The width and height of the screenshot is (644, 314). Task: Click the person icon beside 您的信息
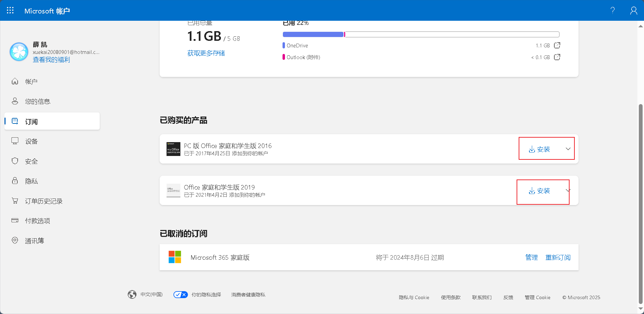click(15, 101)
